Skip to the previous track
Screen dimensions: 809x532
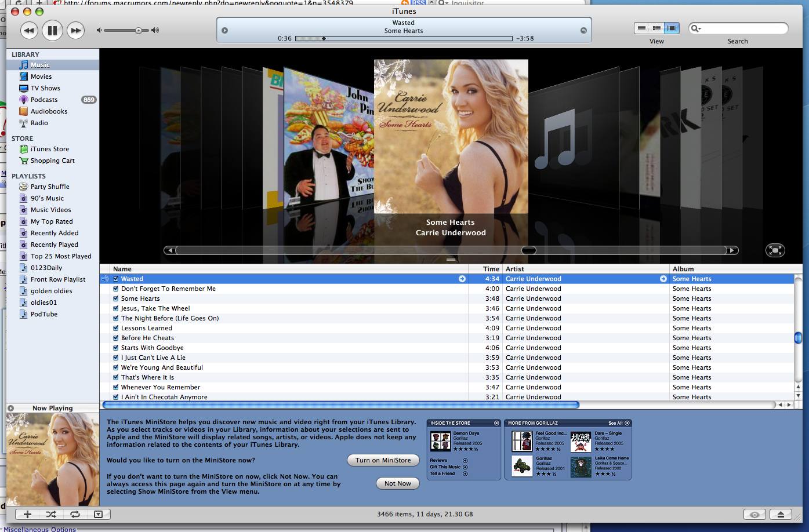point(29,30)
